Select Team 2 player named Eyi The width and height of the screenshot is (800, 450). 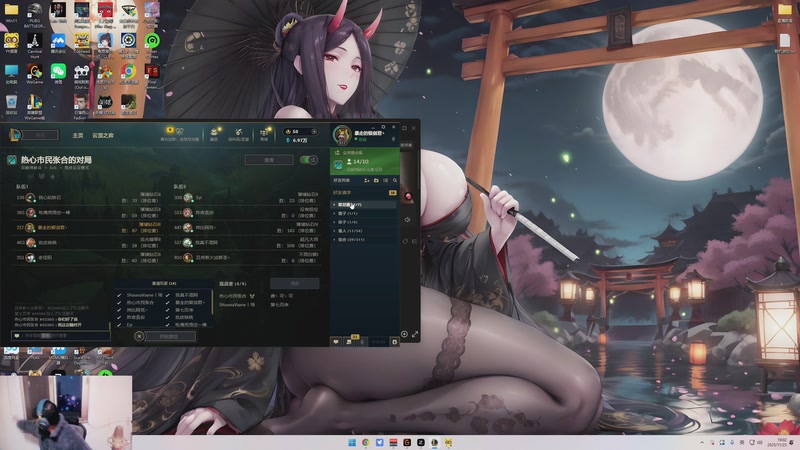pos(246,197)
